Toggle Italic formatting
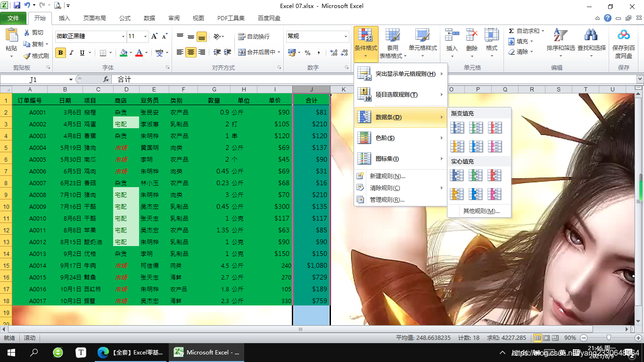Image resolution: width=644 pixels, height=362 pixels. [71, 53]
